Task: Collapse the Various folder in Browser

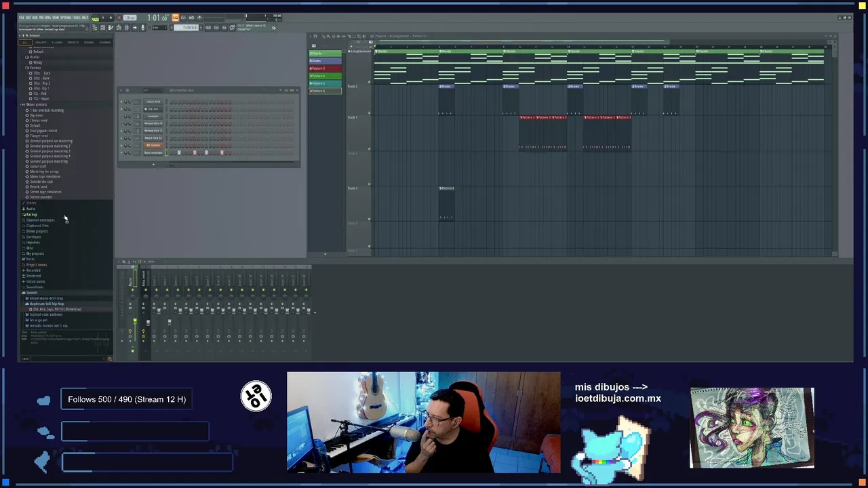Action: point(35,68)
